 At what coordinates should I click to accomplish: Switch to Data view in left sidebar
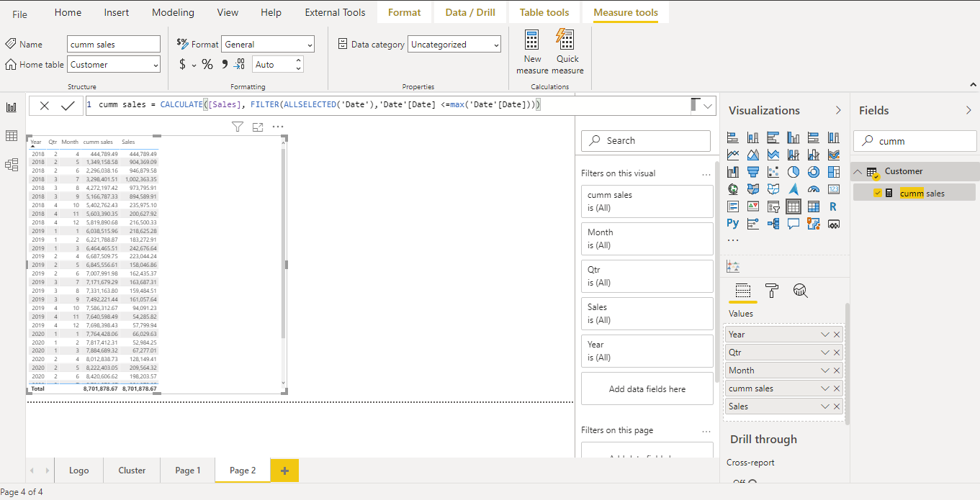(x=12, y=136)
